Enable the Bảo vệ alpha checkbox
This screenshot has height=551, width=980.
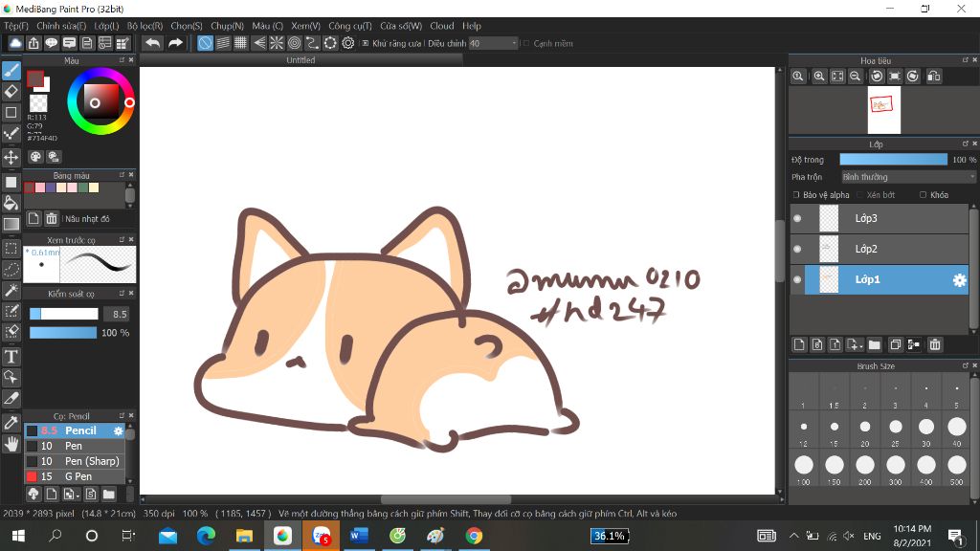pyautogui.click(x=796, y=195)
